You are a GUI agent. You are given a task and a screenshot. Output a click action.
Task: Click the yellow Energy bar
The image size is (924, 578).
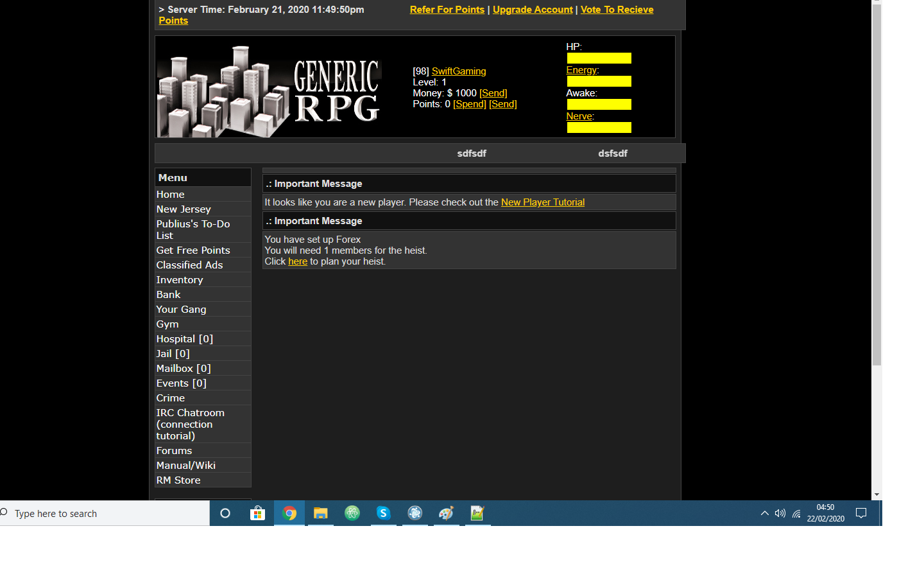coord(599,82)
